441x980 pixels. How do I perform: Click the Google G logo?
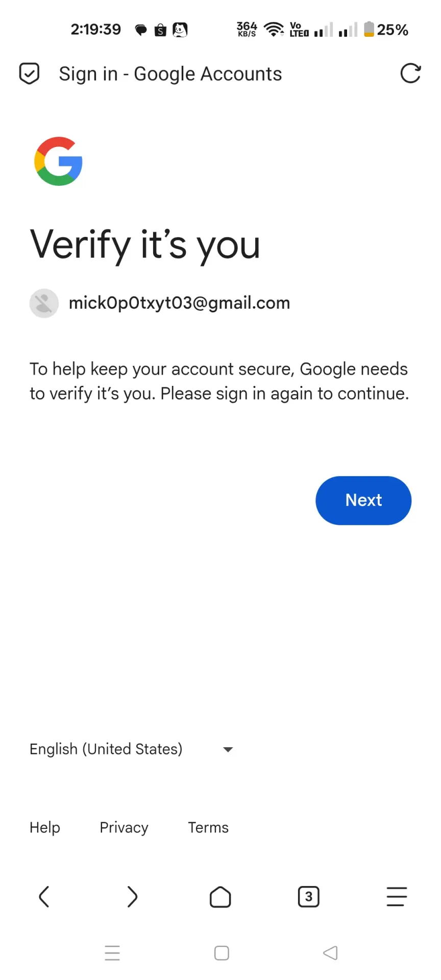(x=58, y=161)
